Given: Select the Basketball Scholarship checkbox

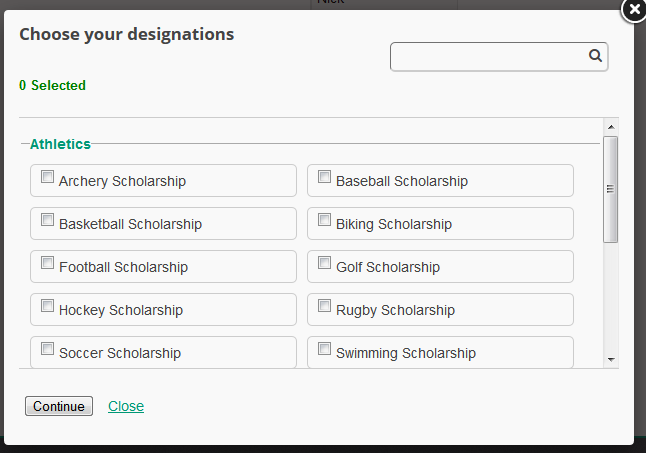Looking at the screenshot, I should click(47, 220).
